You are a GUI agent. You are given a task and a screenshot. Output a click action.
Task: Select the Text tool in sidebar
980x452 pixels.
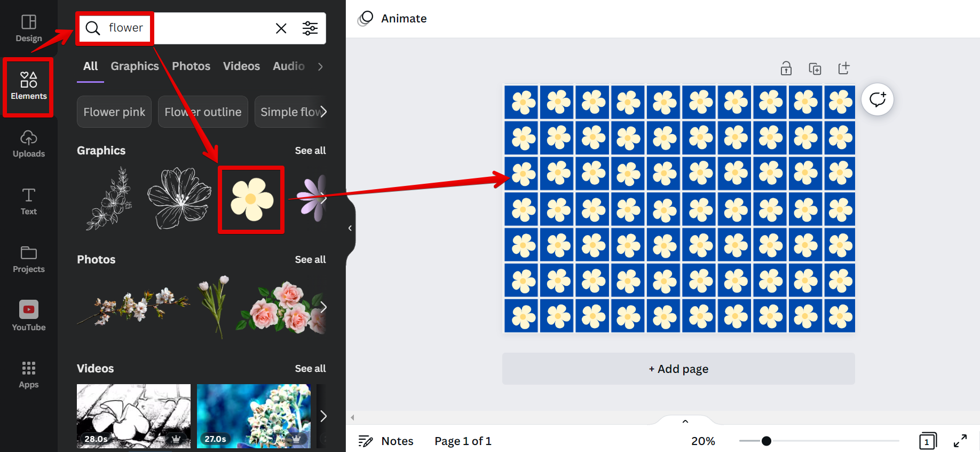pyautogui.click(x=29, y=201)
